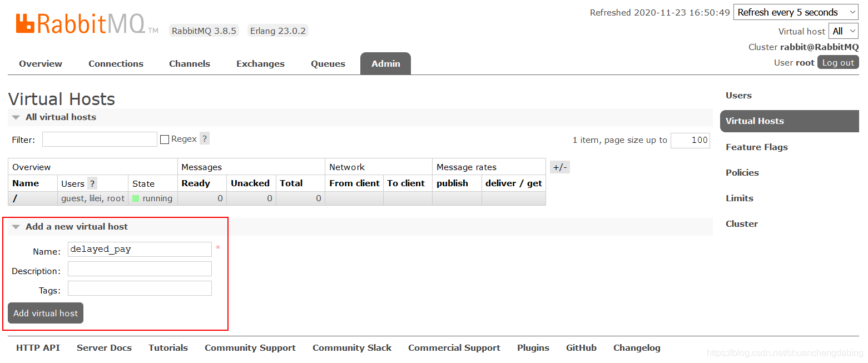
Task: Sort by the Unacked column header
Action: pyautogui.click(x=250, y=183)
